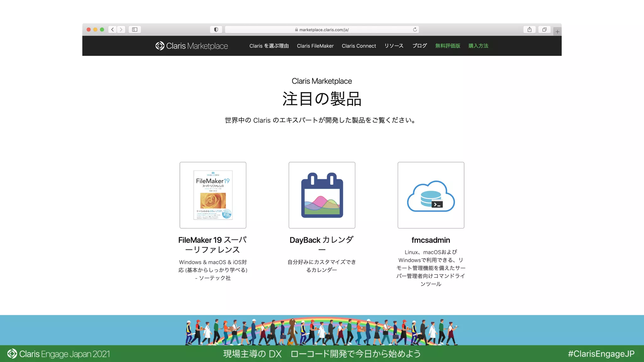This screenshot has width=644, height=362.
Task: Click the DayBack カレンダー title
Action: (322, 245)
